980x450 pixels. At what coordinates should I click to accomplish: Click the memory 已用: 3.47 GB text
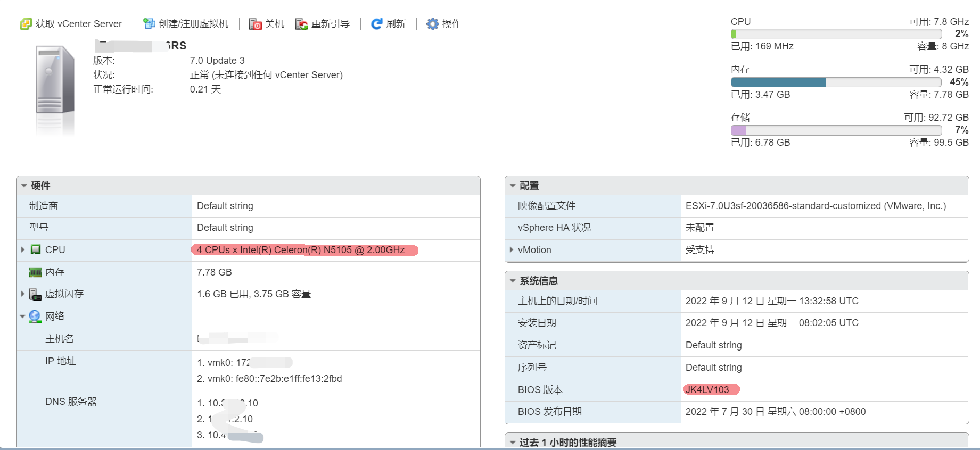[761, 95]
